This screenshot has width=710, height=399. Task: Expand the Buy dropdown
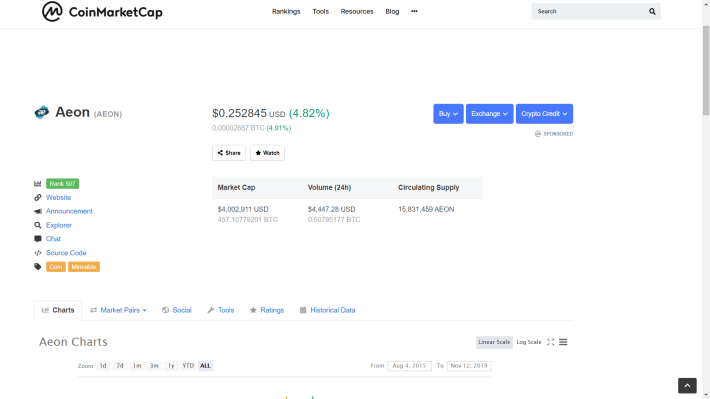[x=448, y=114]
